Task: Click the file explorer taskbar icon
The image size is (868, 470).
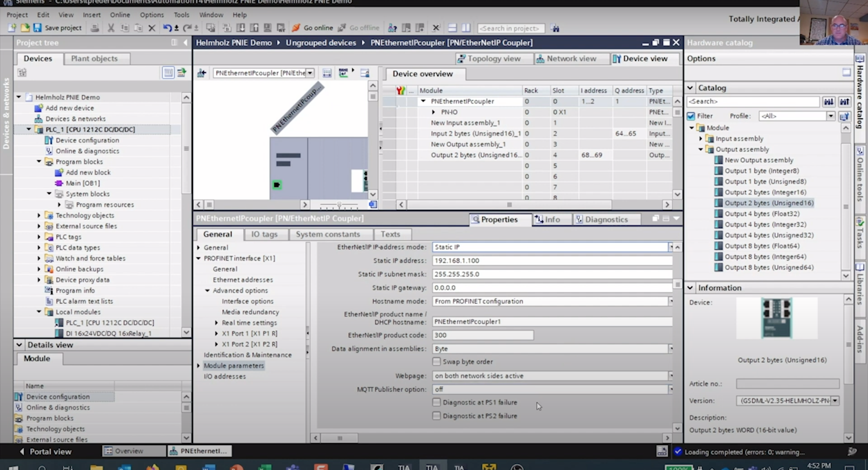Action: [x=96, y=468]
